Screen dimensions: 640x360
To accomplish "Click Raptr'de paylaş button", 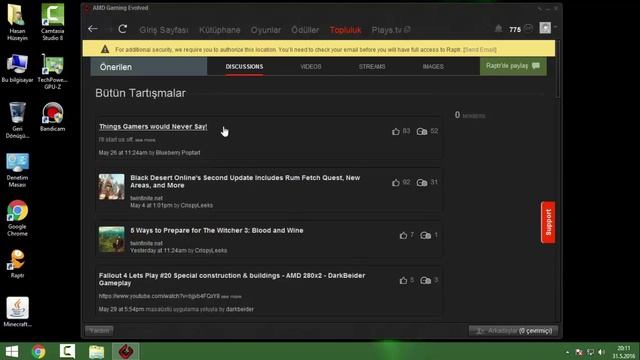I will coord(513,66).
